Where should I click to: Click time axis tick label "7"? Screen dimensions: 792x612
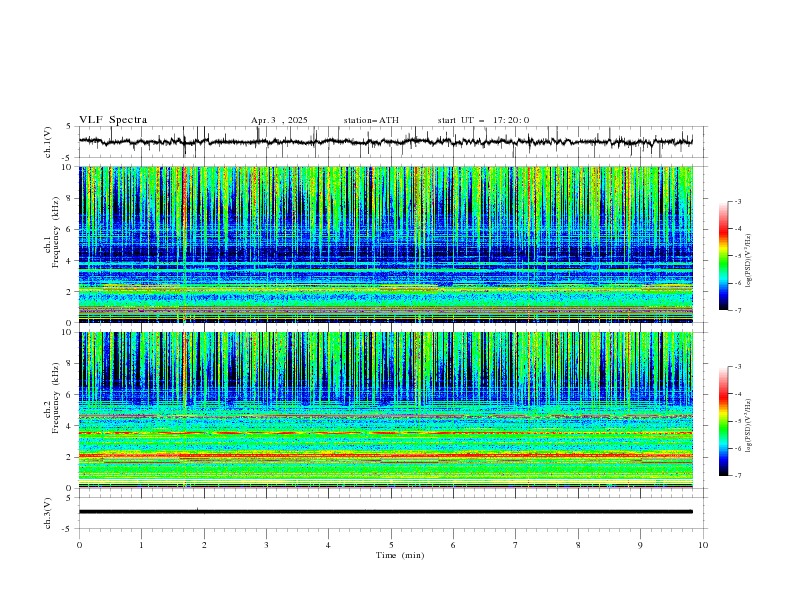[516, 545]
